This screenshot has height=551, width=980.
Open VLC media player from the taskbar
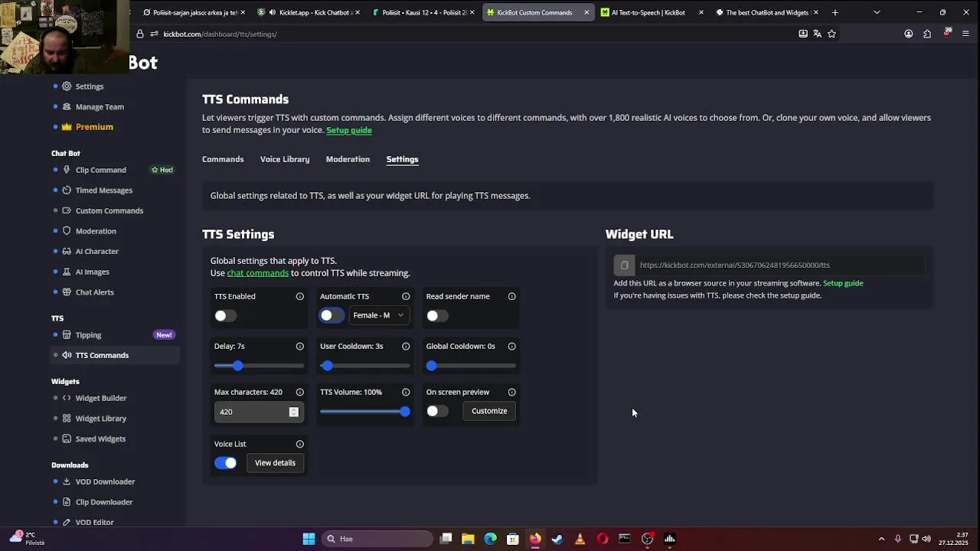click(x=580, y=539)
